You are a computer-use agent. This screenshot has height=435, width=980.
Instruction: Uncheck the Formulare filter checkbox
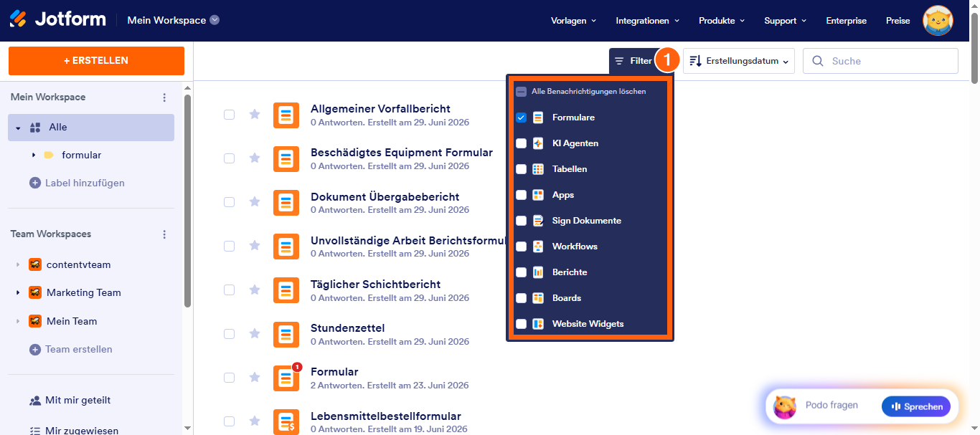point(522,118)
